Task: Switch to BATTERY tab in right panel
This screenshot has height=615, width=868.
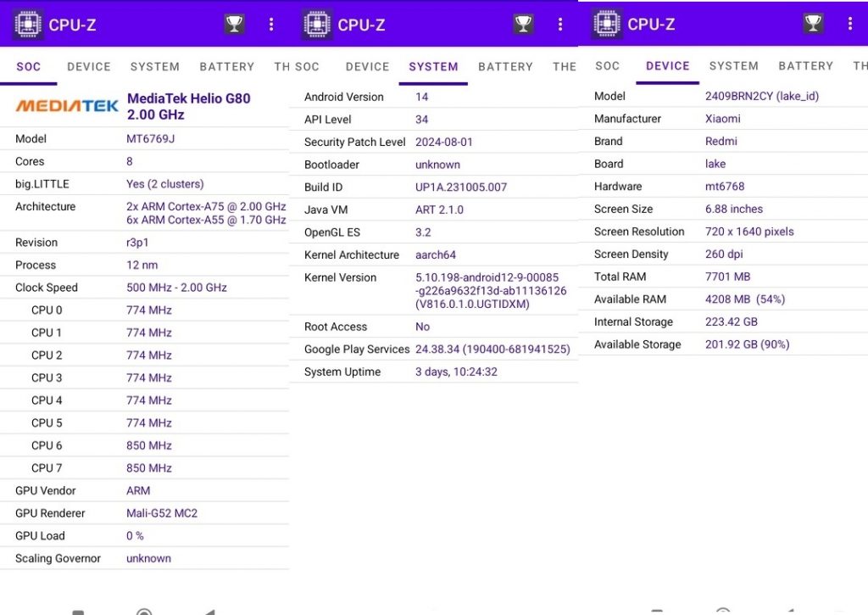Action: pyautogui.click(x=806, y=66)
